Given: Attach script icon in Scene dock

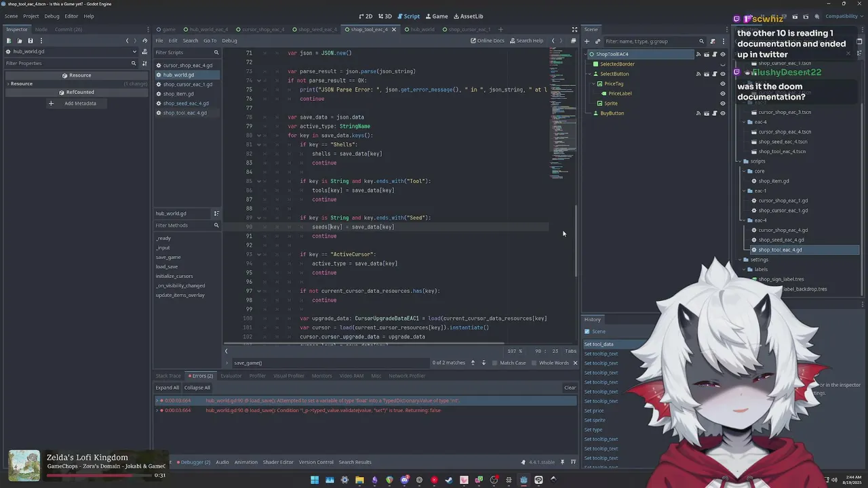Looking at the screenshot, I should click(x=713, y=41).
